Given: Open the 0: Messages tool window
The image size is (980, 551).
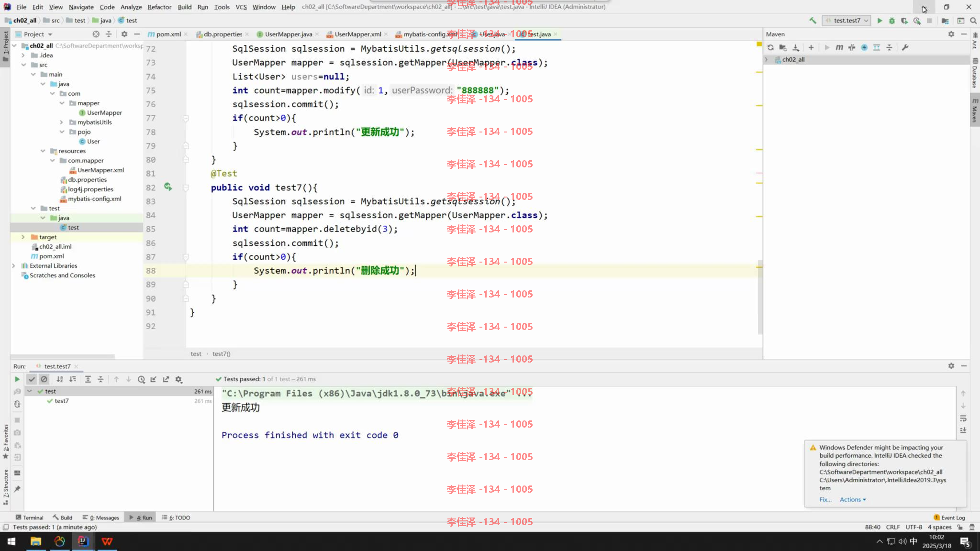Looking at the screenshot, I should coord(100,518).
